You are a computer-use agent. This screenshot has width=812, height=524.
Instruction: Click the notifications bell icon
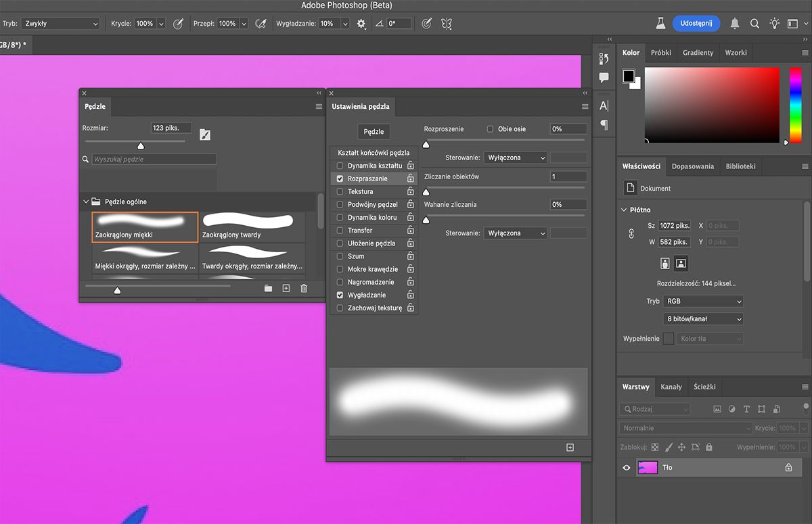(735, 24)
